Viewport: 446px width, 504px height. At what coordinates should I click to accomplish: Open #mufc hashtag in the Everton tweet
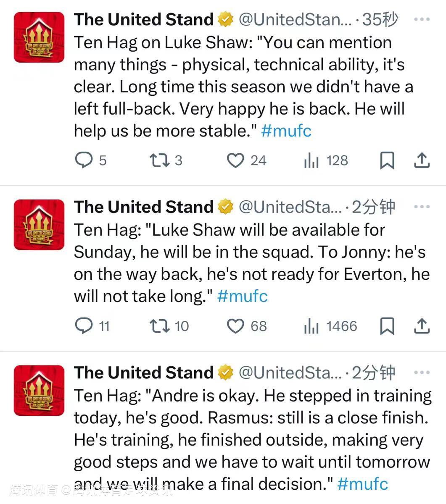point(242,296)
